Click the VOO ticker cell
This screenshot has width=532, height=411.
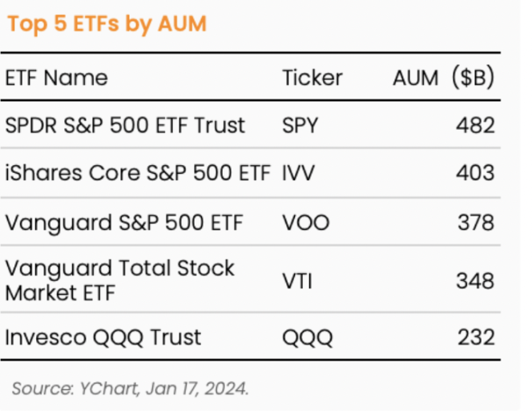pos(306,223)
